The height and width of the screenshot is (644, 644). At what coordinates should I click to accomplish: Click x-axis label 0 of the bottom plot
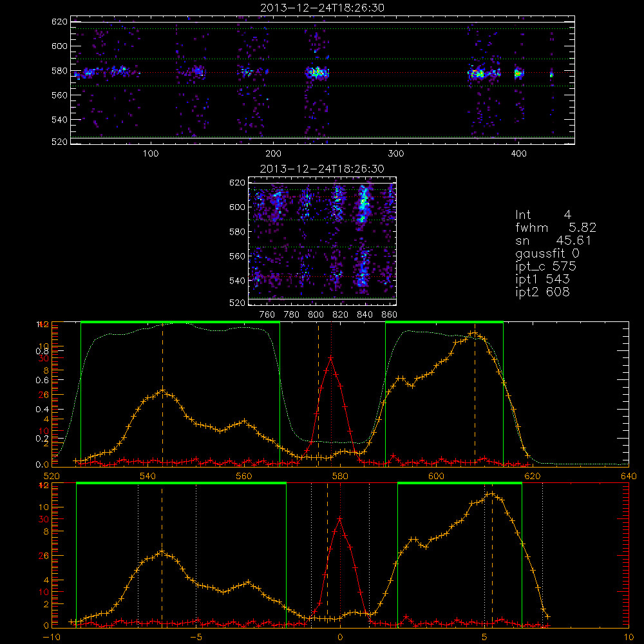pos(340,638)
